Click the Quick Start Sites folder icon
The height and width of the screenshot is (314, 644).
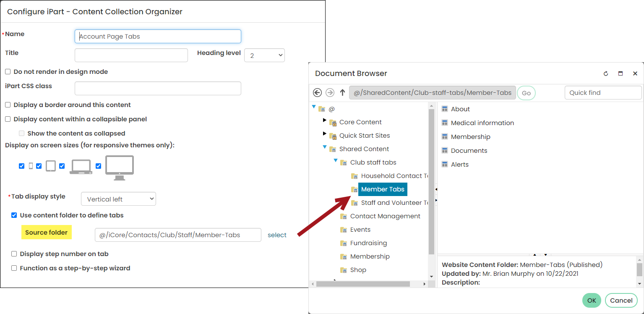pyautogui.click(x=333, y=136)
